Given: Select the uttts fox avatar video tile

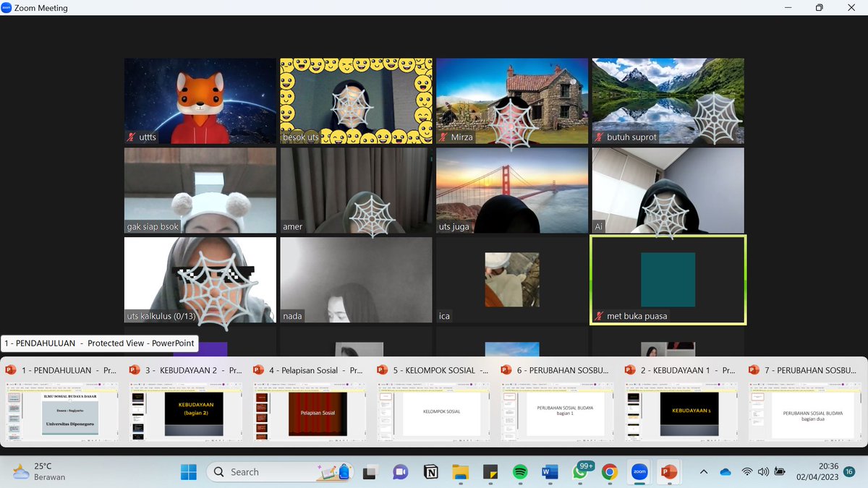Looking at the screenshot, I should (200, 100).
